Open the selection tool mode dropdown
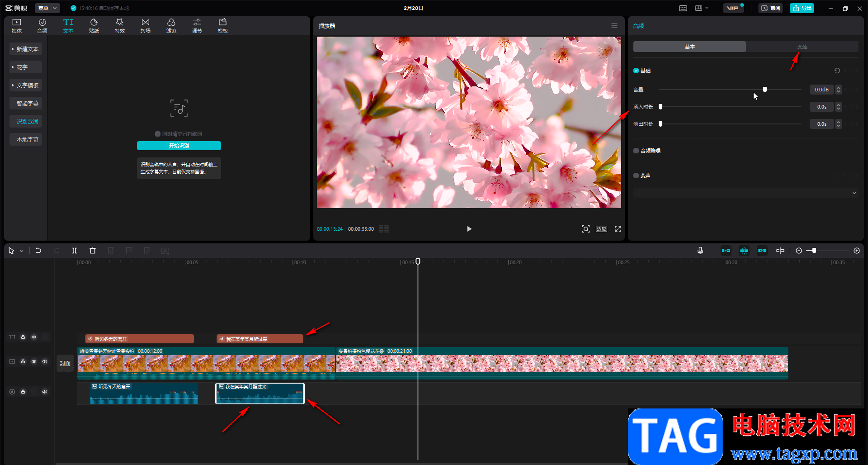 pos(21,251)
